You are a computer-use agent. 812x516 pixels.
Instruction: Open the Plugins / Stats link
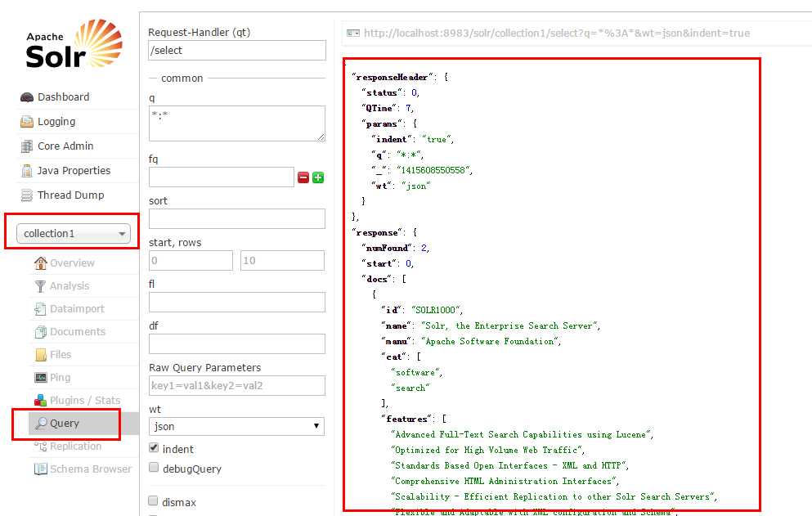tap(85, 401)
